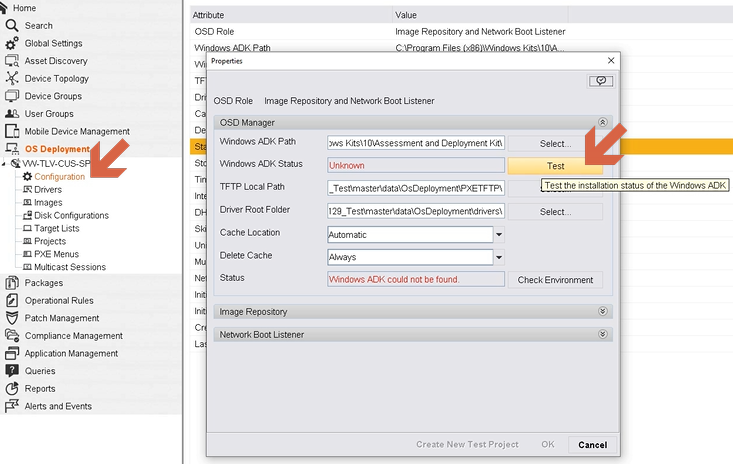The image size is (733, 464).
Task: Click the comment icon in Properties dialog
Action: pos(601,81)
